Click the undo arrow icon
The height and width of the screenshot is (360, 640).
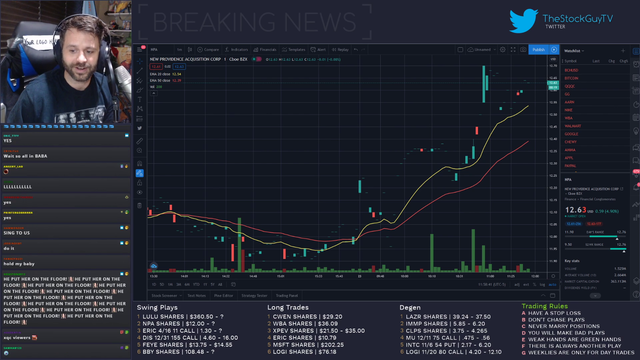(x=356, y=49)
